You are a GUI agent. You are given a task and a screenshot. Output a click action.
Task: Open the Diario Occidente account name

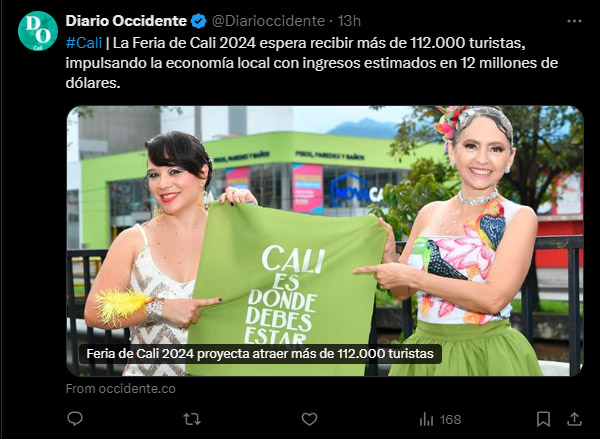(126, 21)
